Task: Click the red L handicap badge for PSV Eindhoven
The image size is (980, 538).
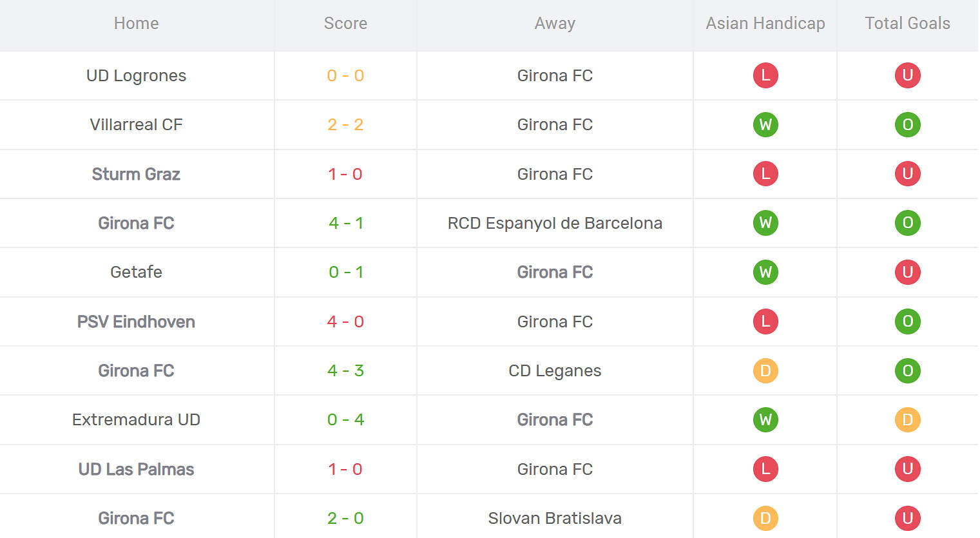Action: coord(765,322)
